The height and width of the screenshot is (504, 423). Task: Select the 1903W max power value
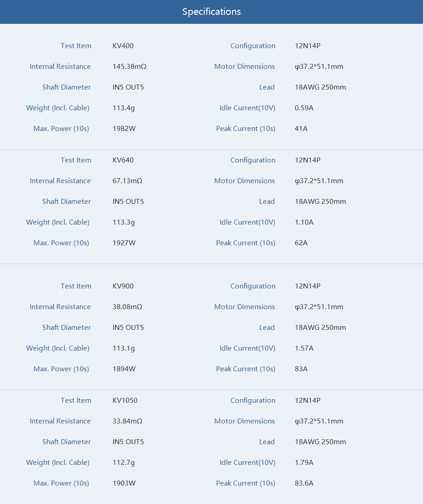coord(124,483)
